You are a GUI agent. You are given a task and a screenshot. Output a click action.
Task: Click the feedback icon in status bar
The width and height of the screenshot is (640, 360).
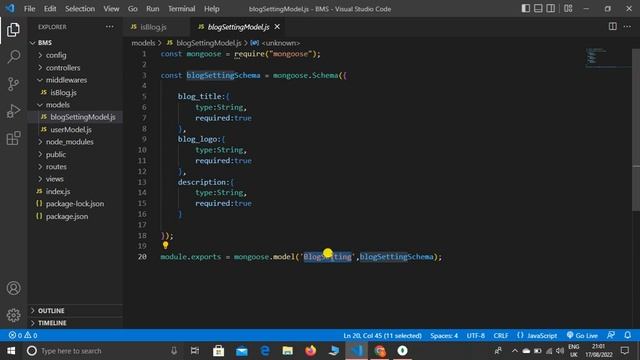(x=611, y=336)
